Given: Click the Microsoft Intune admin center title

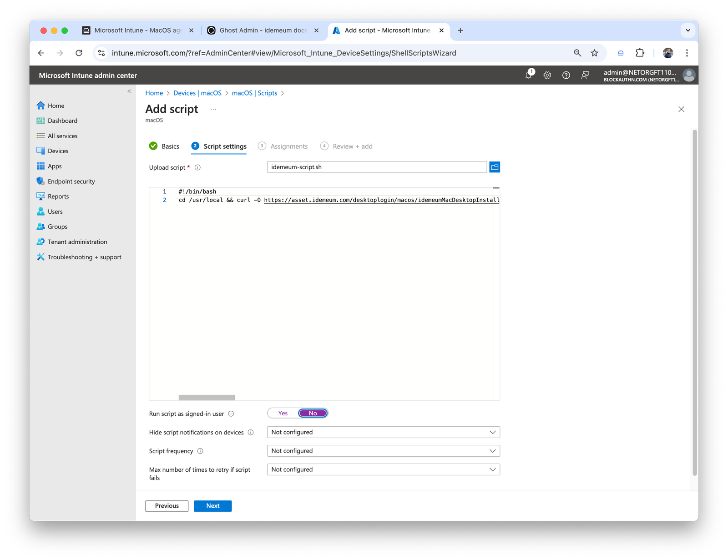Looking at the screenshot, I should [88, 76].
